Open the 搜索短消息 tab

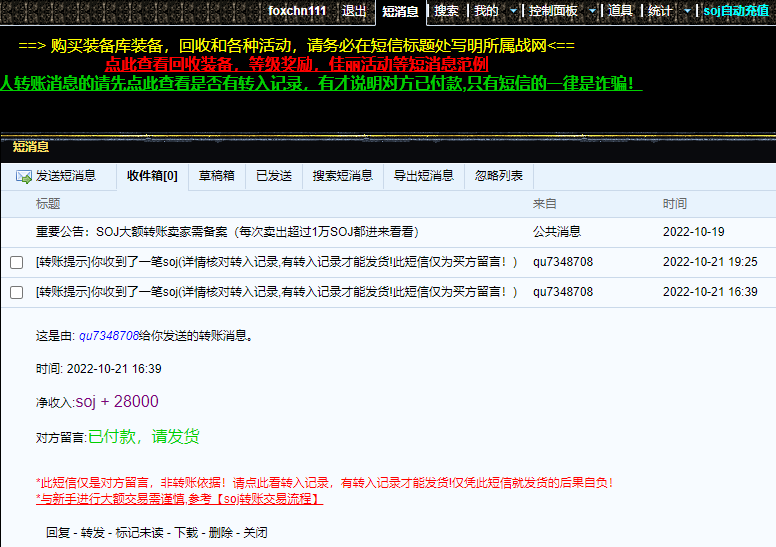[x=342, y=176]
